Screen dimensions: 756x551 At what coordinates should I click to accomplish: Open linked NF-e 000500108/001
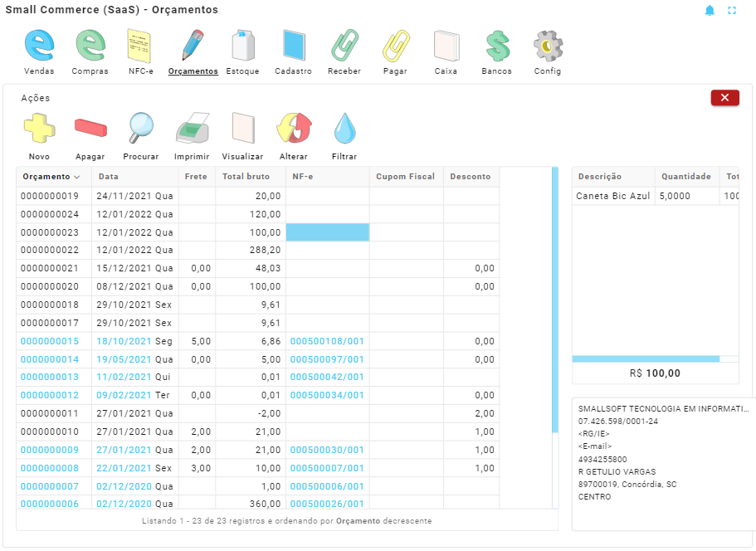point(327,341)
